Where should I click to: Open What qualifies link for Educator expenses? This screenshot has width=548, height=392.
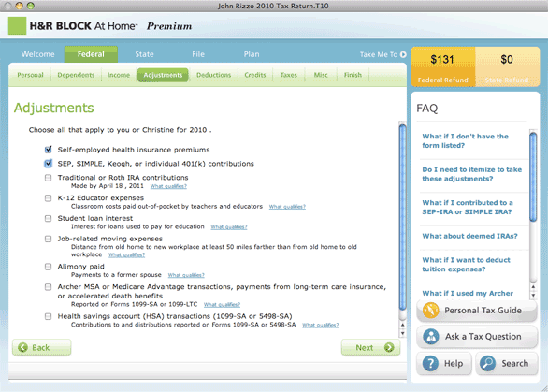(287, 207)
